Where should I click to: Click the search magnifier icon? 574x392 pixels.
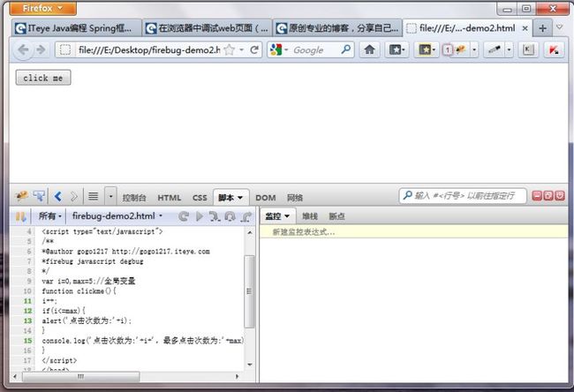coord(345,49)
